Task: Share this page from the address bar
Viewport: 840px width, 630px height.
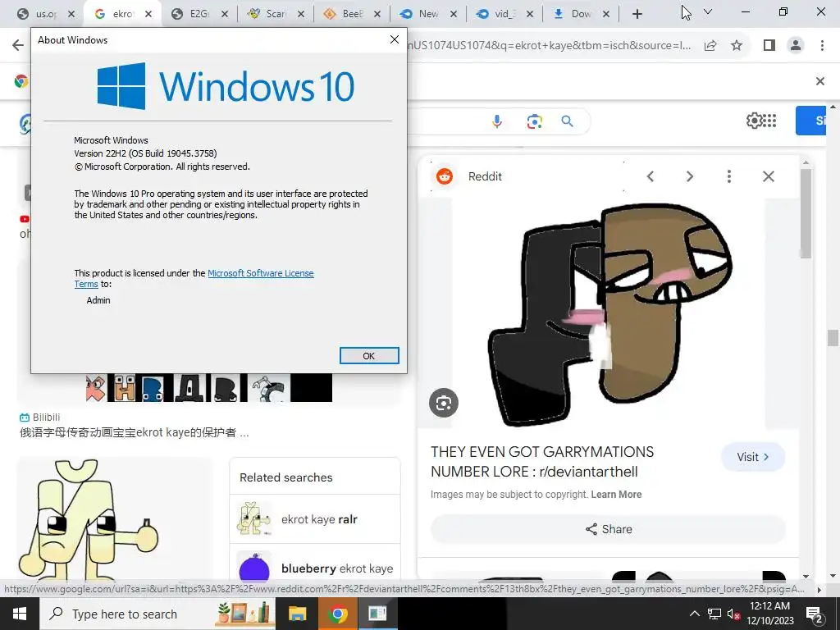Action: (x=710, y=46)
